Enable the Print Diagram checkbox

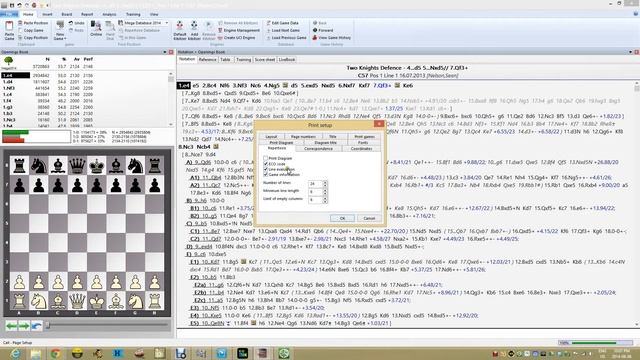(266, 158)
